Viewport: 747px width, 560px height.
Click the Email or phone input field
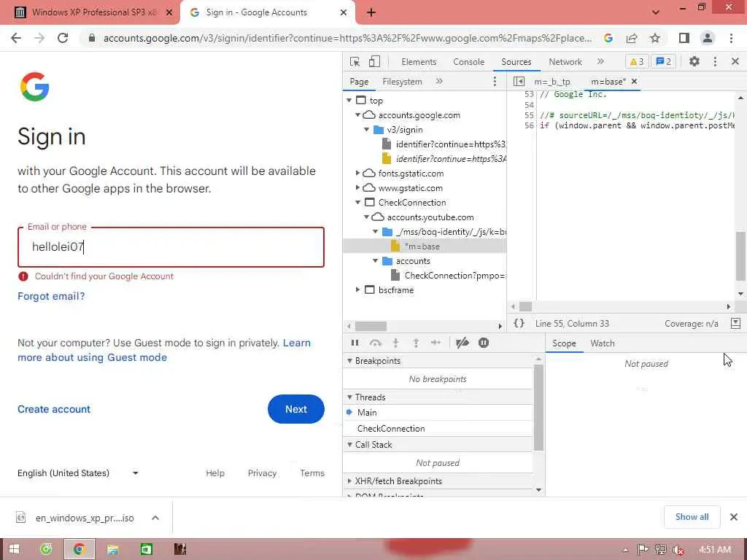(171, 246)
